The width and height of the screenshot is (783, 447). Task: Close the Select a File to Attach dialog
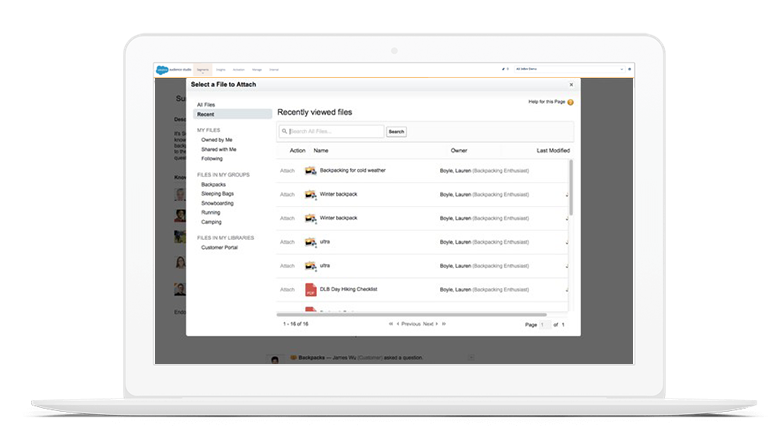[571, 84]
